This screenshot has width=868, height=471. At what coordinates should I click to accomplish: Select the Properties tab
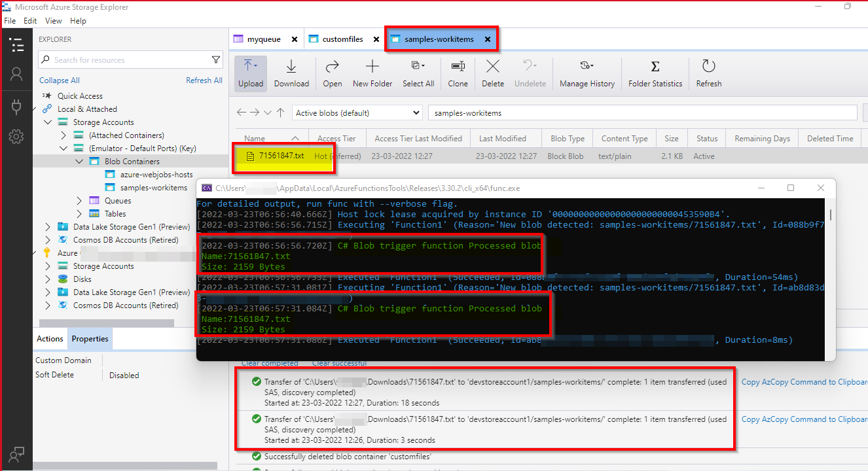point(90,339)
